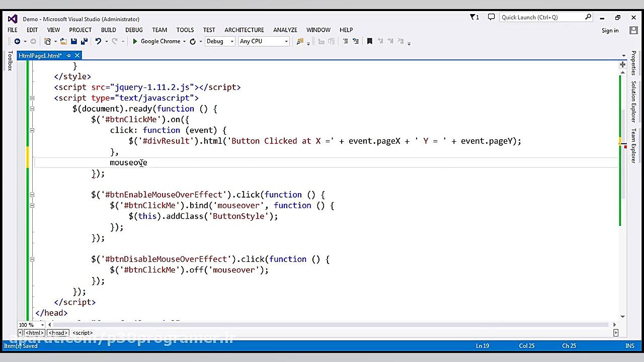Open the Find in Files tool
Image resolution: width=644 pixels, height=362 pixels.
(300, 41)
